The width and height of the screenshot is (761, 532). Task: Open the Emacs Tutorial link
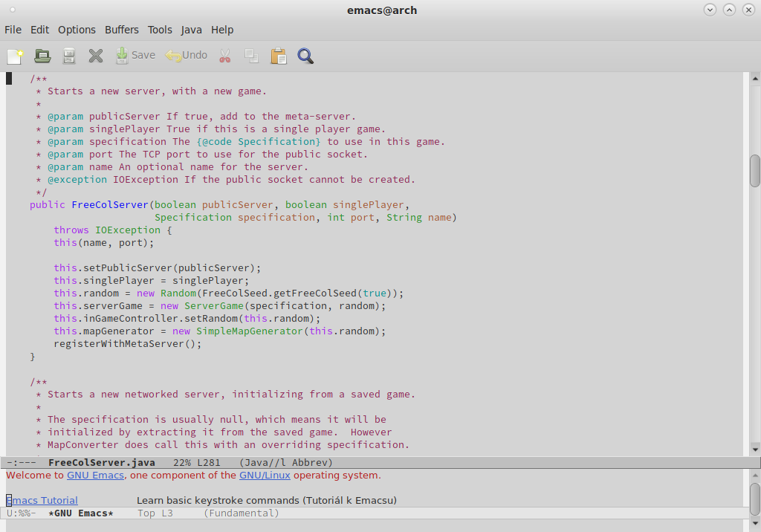42,501
